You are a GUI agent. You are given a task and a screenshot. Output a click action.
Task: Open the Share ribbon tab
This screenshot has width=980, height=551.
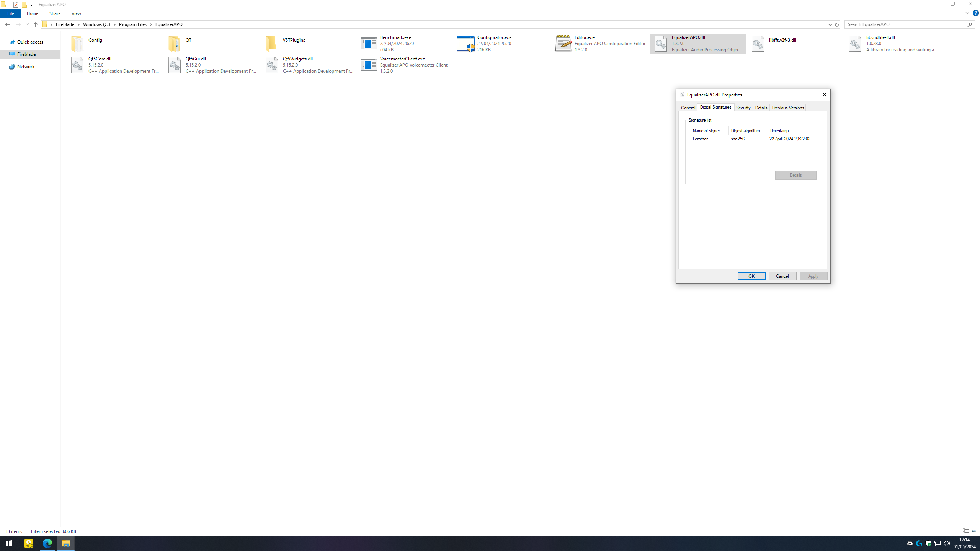[x=55, y=13]
